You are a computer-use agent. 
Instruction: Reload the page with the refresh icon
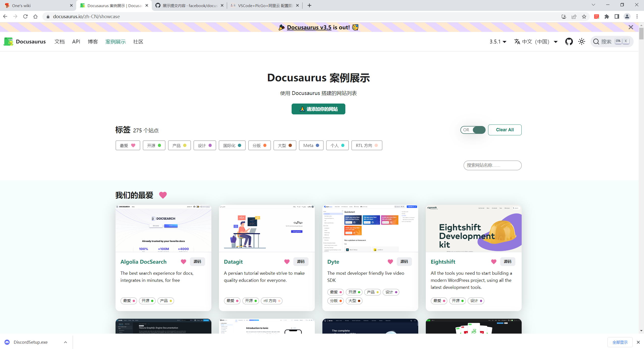(25, 16)
